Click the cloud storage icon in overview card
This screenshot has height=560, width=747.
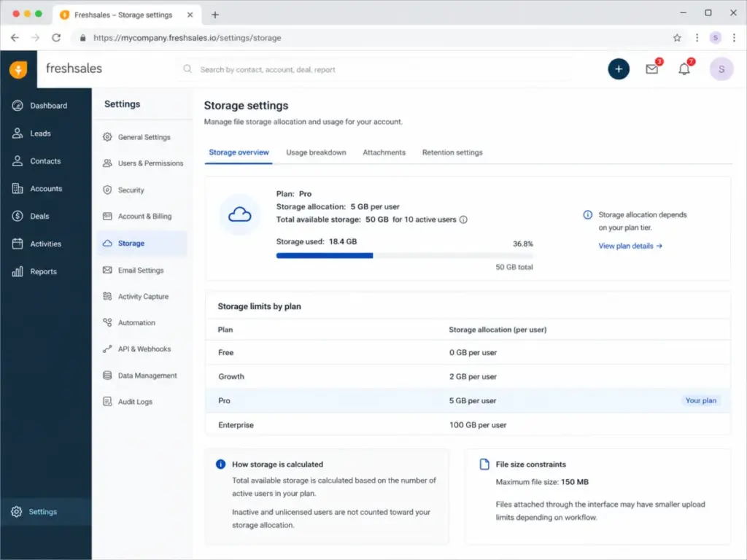coord(239,215)
